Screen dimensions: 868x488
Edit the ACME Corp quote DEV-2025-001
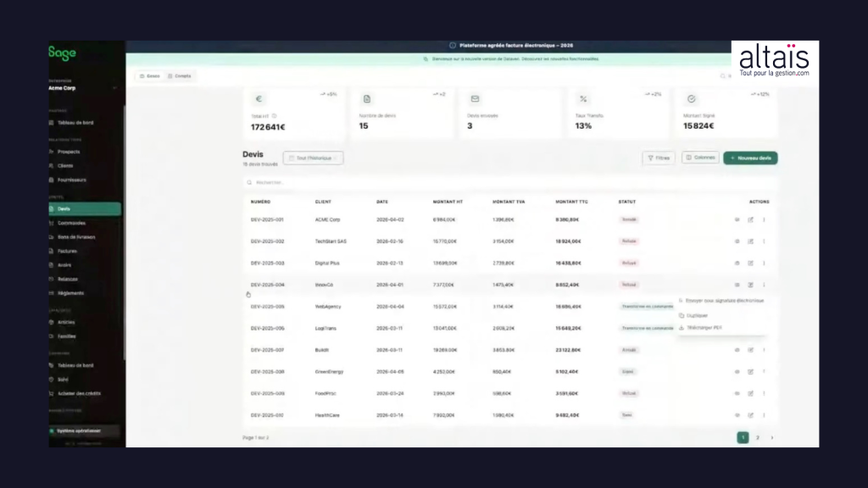pyautogui.click(x=751, y=219)
